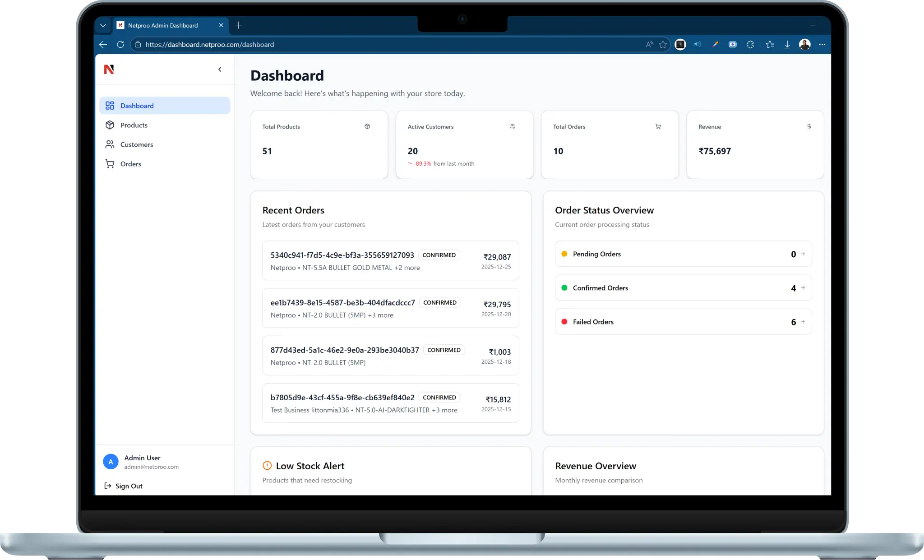Open Confirmed Orders details arrow
This screenshot has height=560, width=924.
tap(802, 288)
